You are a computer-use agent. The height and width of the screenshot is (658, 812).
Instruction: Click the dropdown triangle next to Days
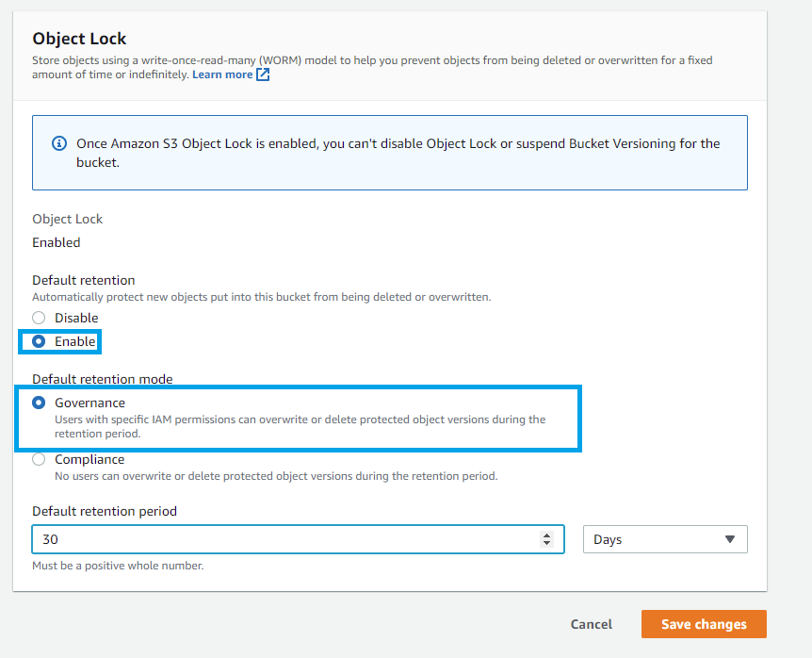(x=730, y=539)
